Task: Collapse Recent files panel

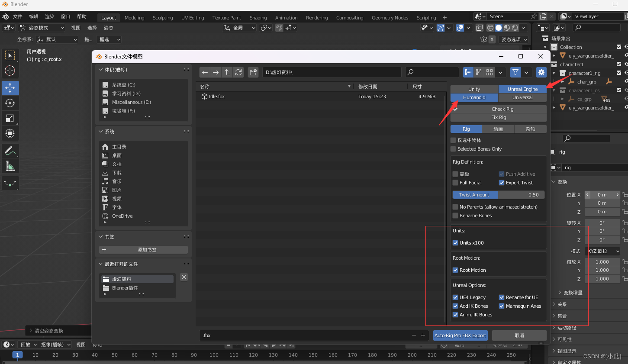Action: coord(101,264)
